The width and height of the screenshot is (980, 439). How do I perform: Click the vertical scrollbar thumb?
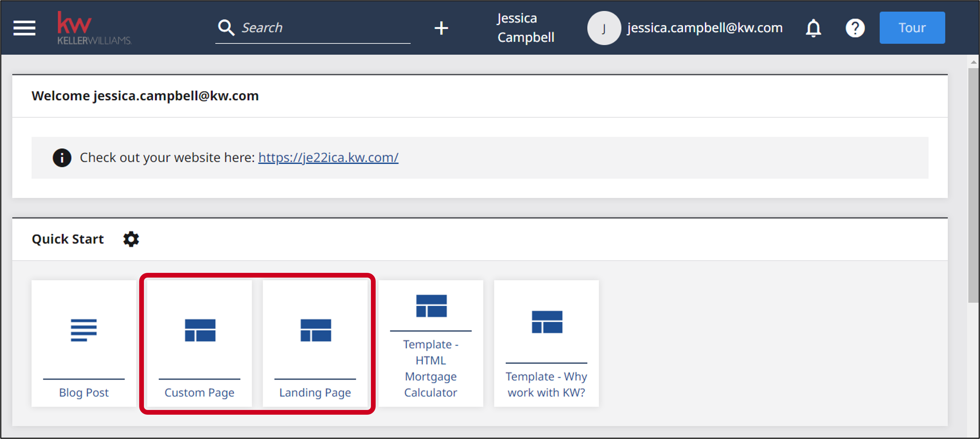coord(973,186)
